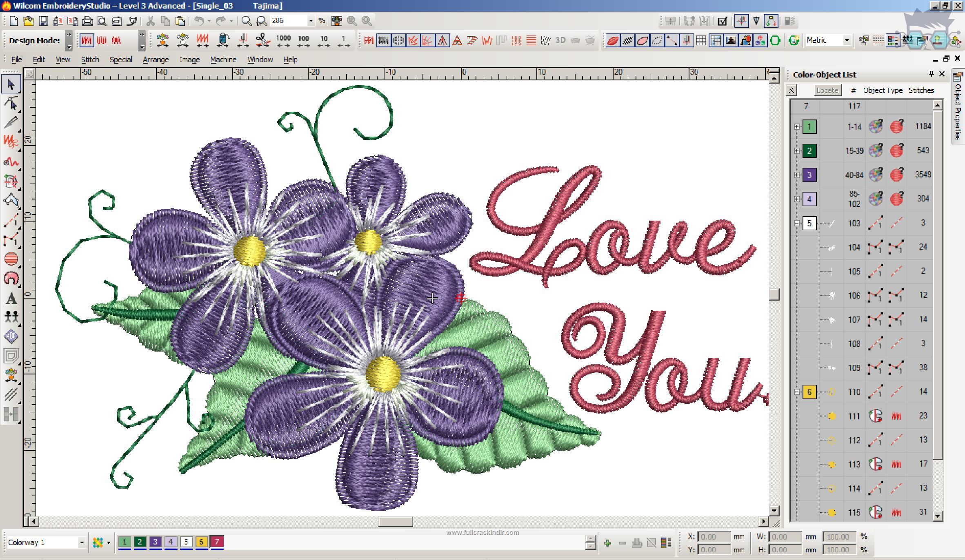Collapse color group 6 in object list
The image size is (965, 560).
click(x=797, y=392)
